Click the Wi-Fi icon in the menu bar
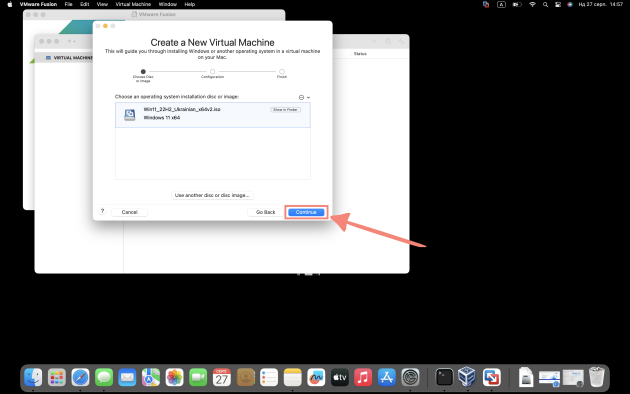 click(x=532, y=4)
